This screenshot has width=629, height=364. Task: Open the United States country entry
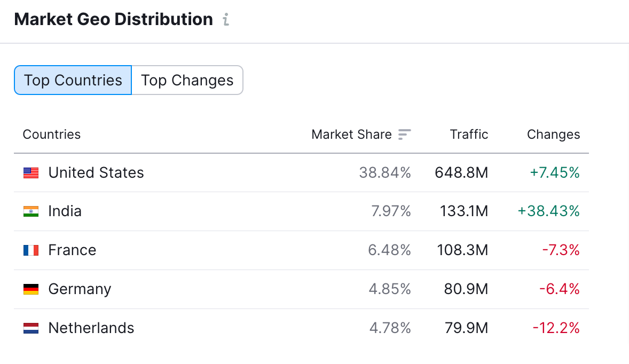click(x=96, y=172)
